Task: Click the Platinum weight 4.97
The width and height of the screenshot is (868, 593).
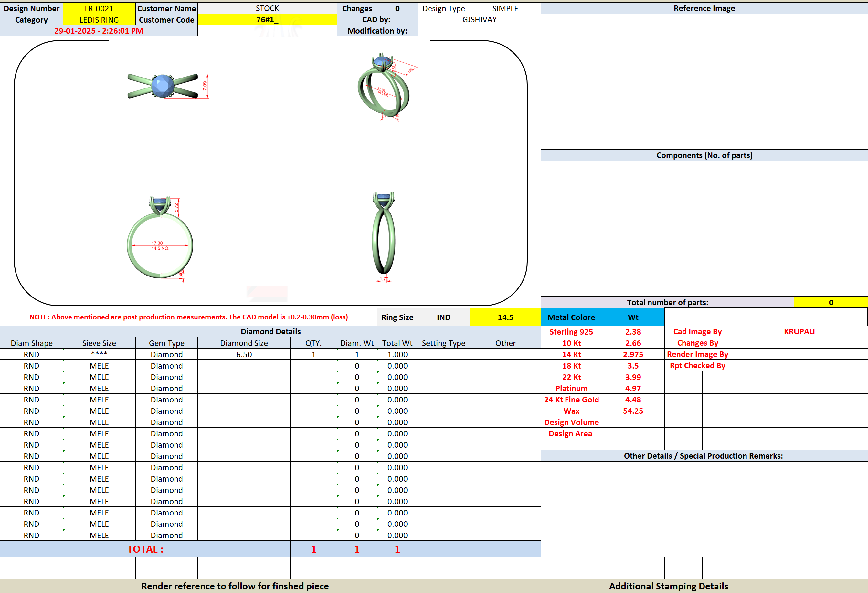Action: click(x=633, y=389)
